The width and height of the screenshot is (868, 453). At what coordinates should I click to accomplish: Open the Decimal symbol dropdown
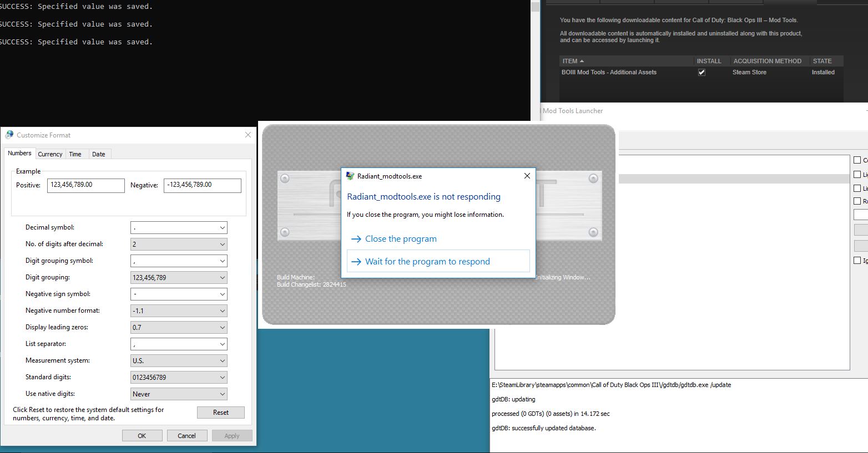point(179,227)
